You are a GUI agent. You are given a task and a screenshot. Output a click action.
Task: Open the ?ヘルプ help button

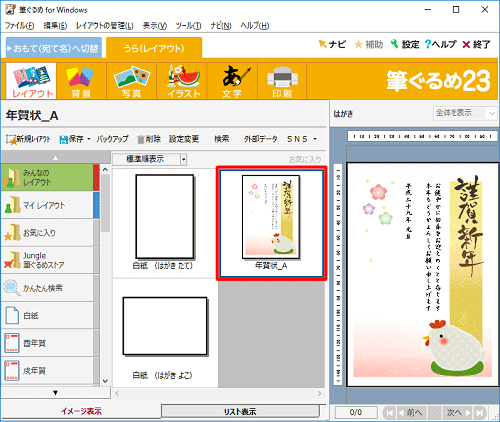[x=441, y=44]
